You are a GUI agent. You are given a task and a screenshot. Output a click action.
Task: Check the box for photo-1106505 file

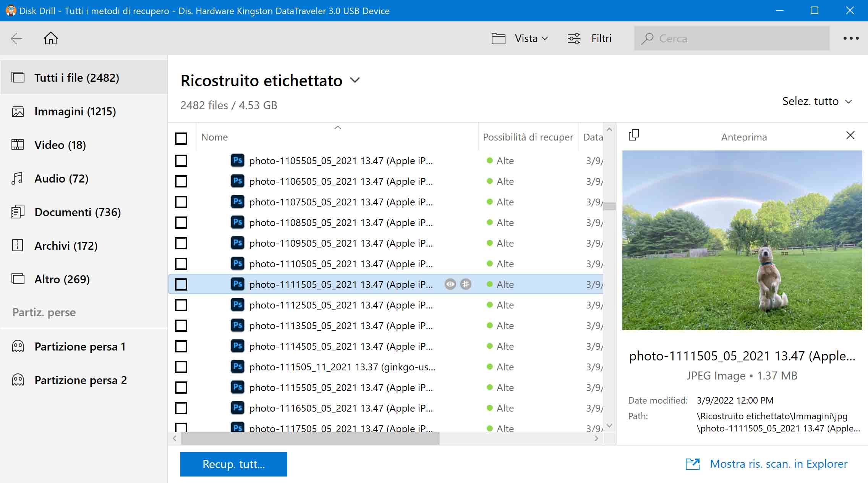pyautogui.click(x=181, y=181)
